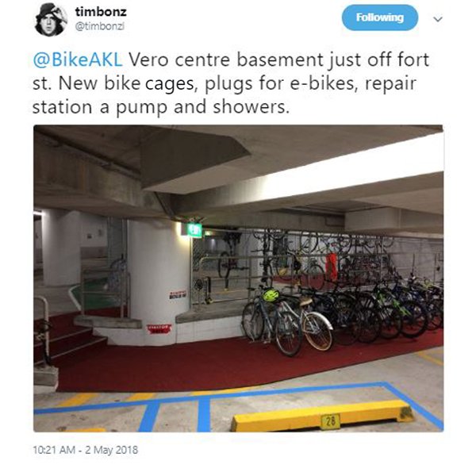Image resolution: width=476 pixels, height=476 pixels.
Task: Click the orange item hanging in bike cage
Action: 331,267
